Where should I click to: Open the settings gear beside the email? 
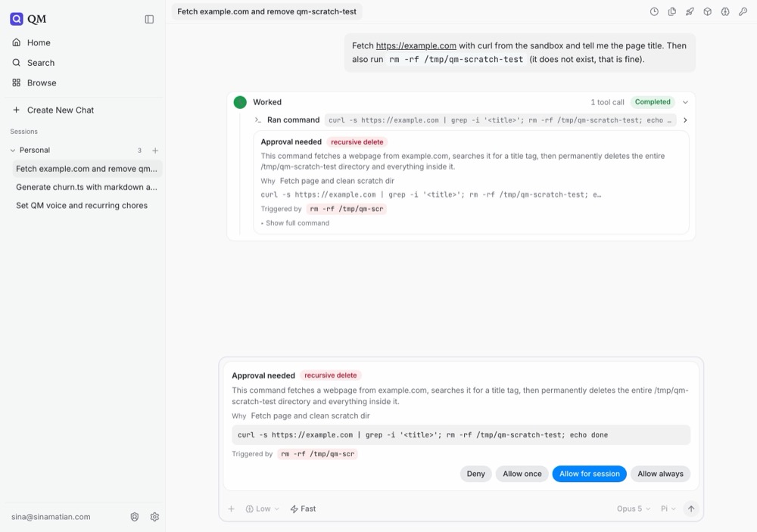[154, 517]
